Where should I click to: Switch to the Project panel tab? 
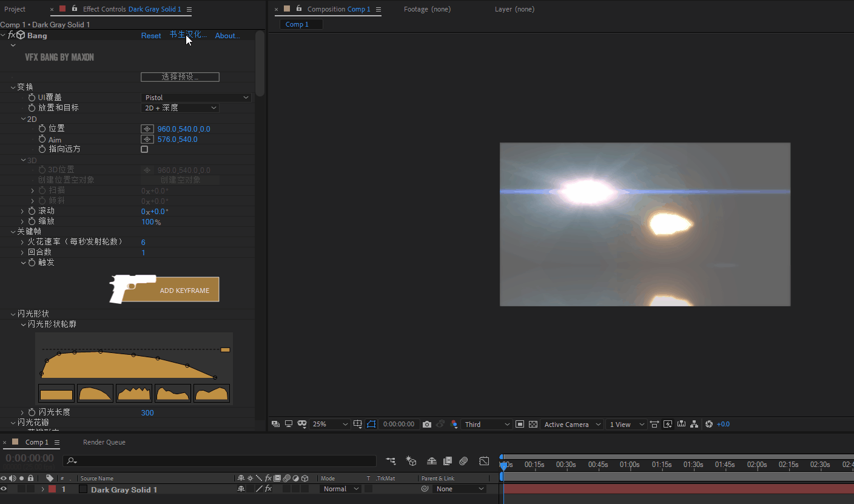[15, 9]
